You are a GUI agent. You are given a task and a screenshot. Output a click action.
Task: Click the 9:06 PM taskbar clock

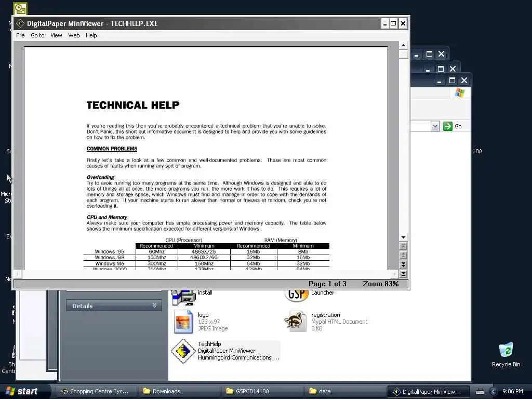pyautogui.click(x=513, y=391)
